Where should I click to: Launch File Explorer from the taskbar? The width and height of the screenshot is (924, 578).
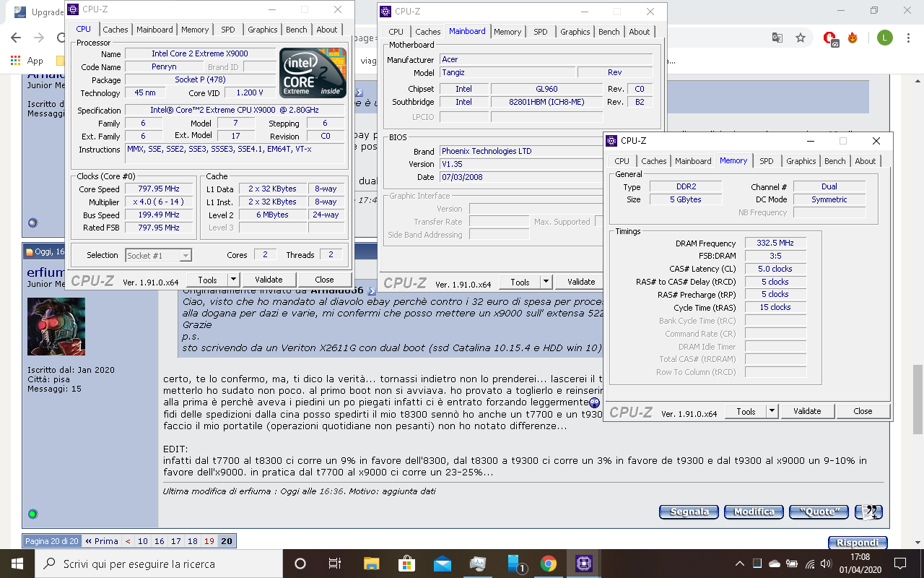coord(371,564)
